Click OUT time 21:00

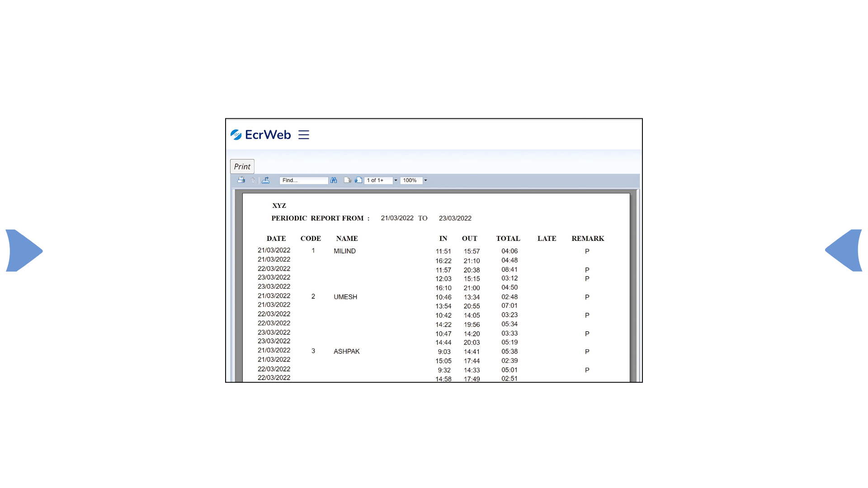(472, 288)
